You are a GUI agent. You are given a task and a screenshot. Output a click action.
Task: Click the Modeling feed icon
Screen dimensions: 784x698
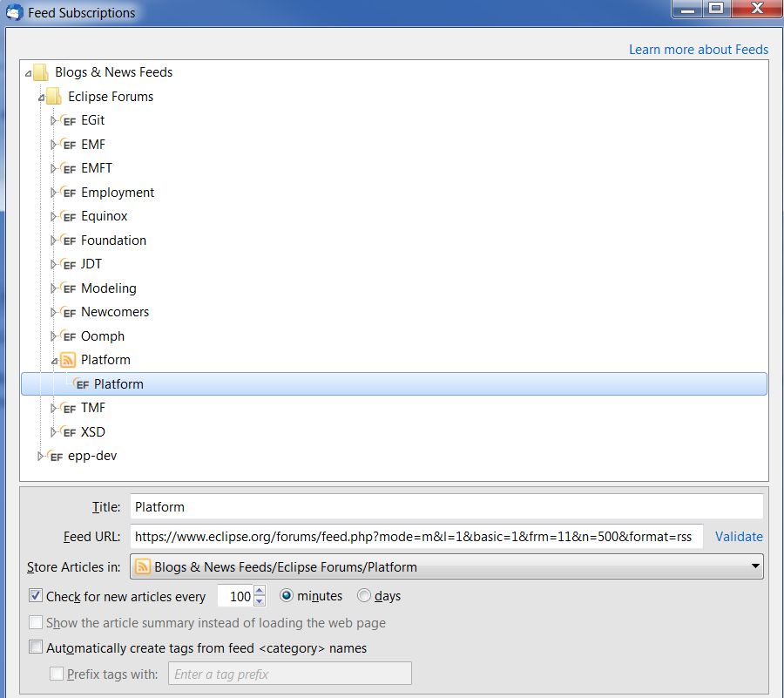click(x=68, y=288)
